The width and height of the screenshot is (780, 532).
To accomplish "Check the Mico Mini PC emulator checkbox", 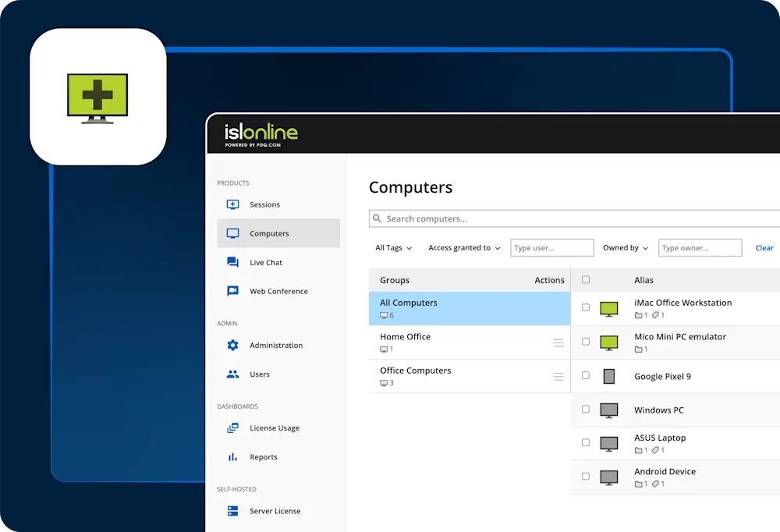I will tap(586, 342).
